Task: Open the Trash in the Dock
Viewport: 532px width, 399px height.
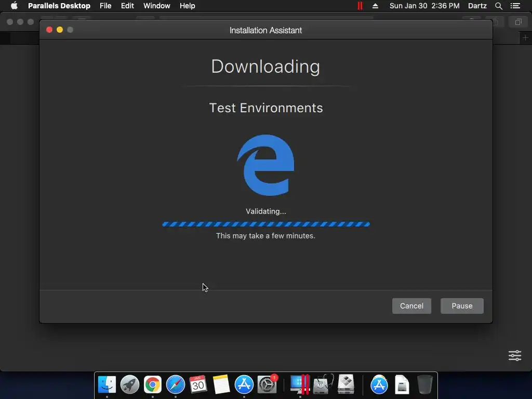Action: point(424,385)
